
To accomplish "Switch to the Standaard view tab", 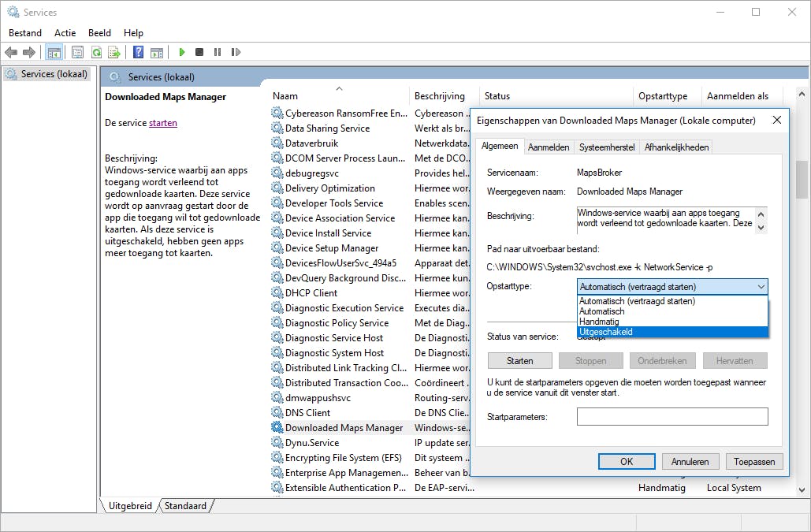I will click(185, 506).
